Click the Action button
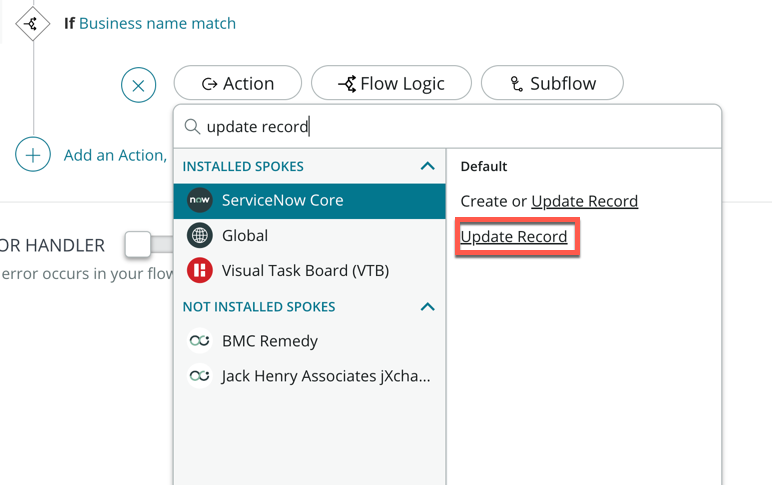772x485 pixels. 238,84
